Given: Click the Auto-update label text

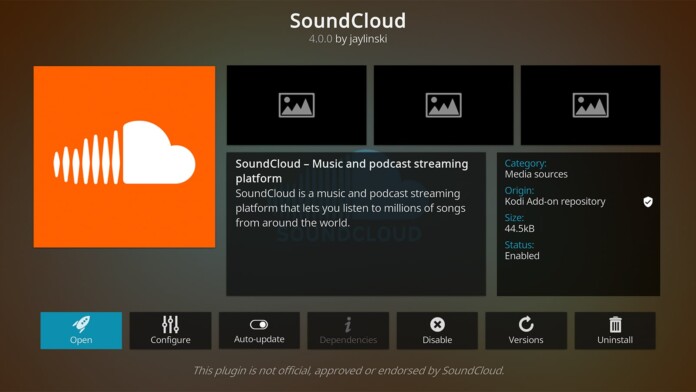Looking at the screenshot, I should tap(259, 339).
